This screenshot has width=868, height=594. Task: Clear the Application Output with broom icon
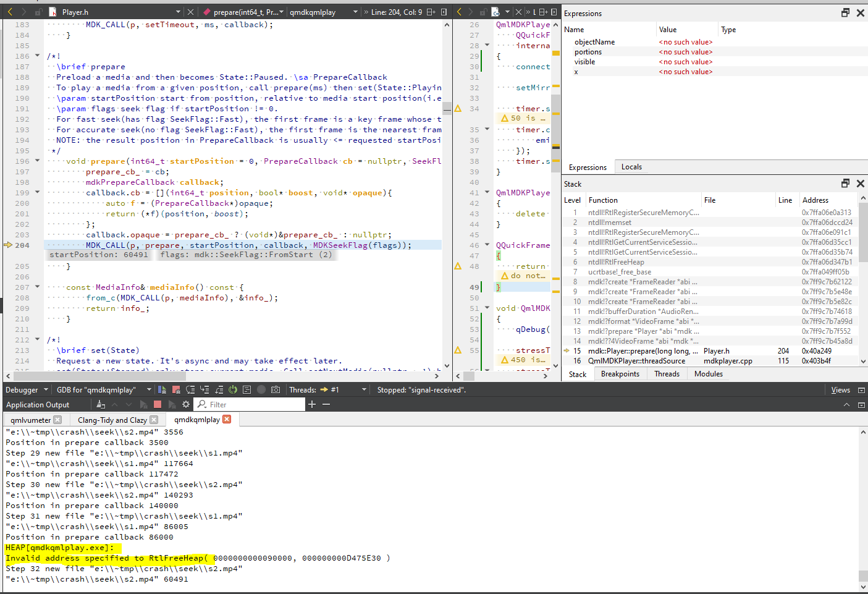coord(101,404)
